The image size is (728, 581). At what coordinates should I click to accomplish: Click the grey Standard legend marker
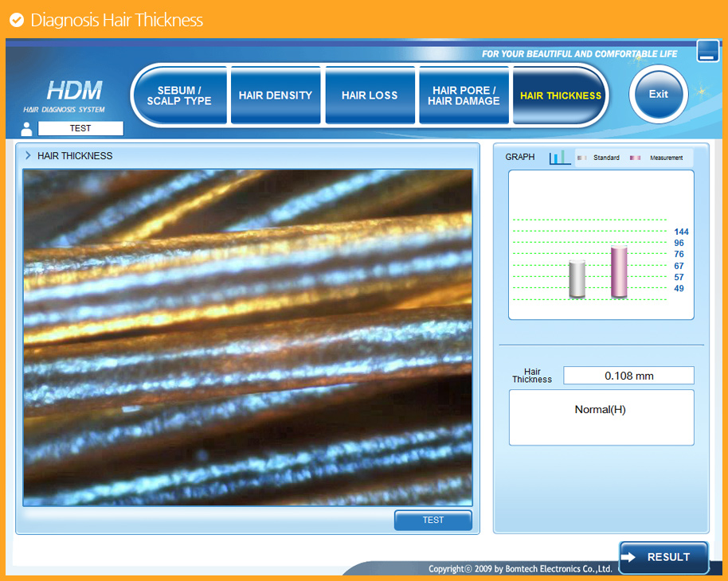point(581,158)
